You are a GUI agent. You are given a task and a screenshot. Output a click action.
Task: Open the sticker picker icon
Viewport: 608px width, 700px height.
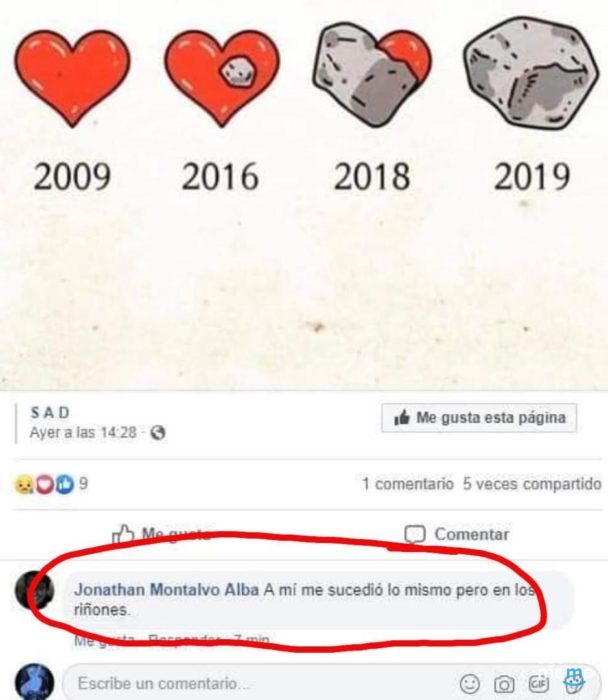tap(574, 681)
